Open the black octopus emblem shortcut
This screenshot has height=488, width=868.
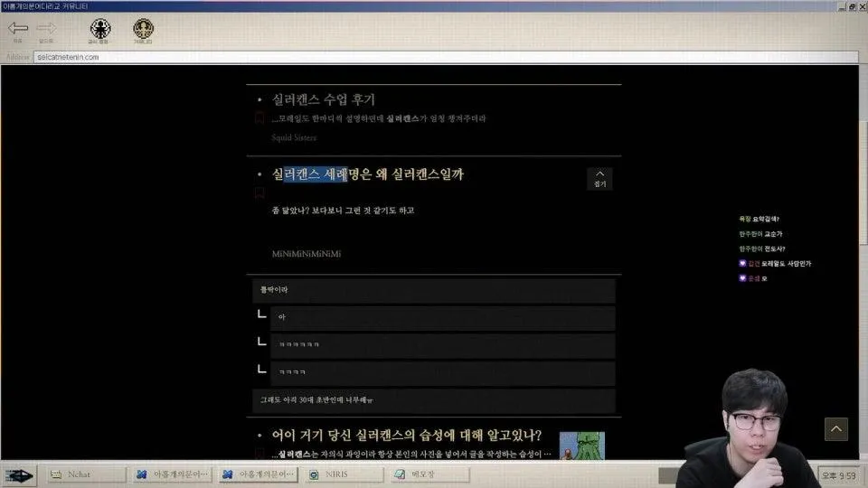pyautogui.click(x=99, y=29)
